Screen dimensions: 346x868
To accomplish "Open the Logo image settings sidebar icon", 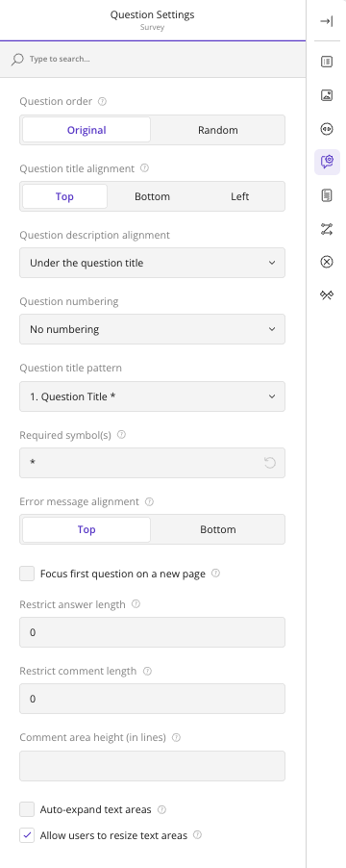I will 327,95.
